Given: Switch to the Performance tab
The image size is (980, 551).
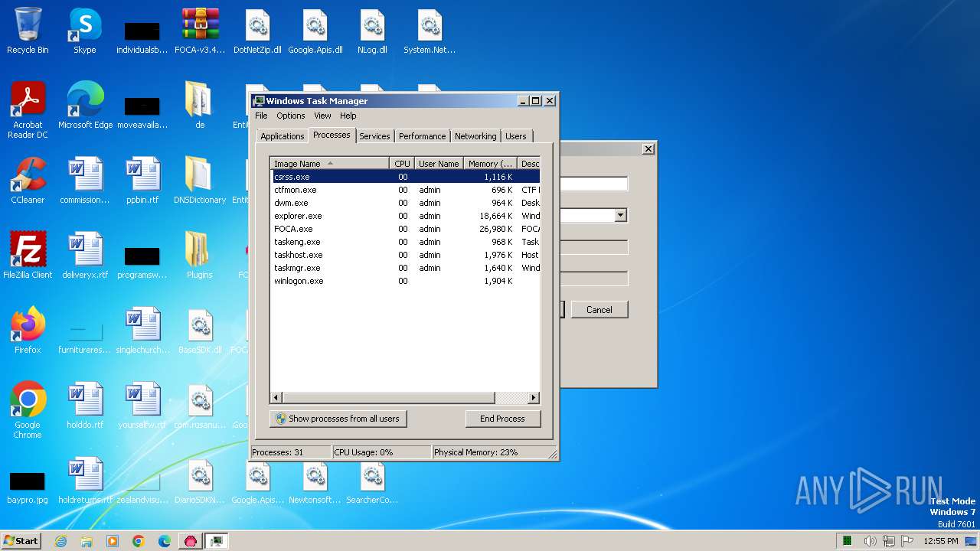Looking at the screenshot, I should click(422, 136).
